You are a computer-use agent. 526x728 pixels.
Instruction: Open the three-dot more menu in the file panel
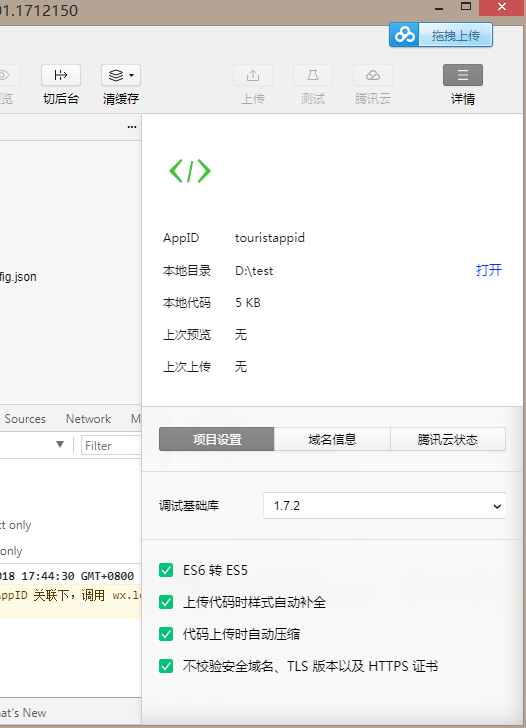(132, 127)
